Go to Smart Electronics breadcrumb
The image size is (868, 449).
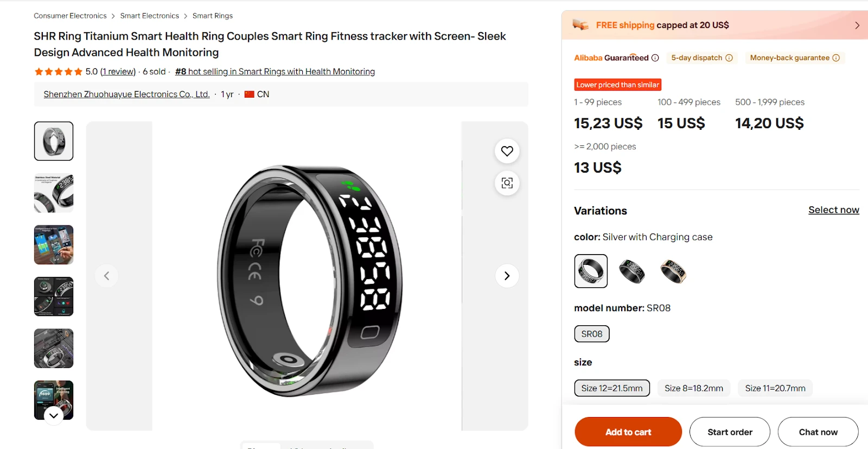[x=150, y=16]
